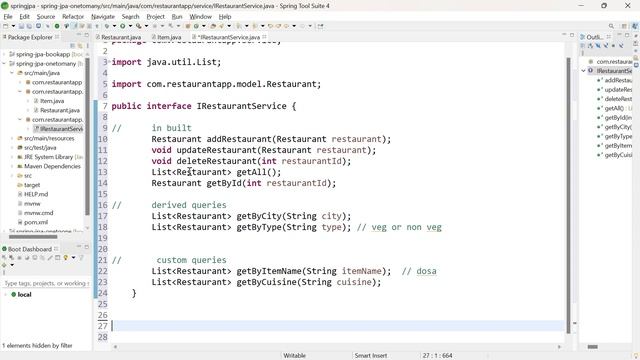
Task: Open the Run menu
Action: 177,17
